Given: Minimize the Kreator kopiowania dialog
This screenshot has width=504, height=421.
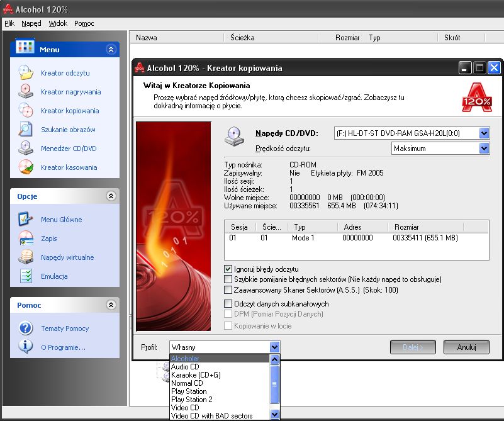Looking at the screenshot, I should click(465, 68).
